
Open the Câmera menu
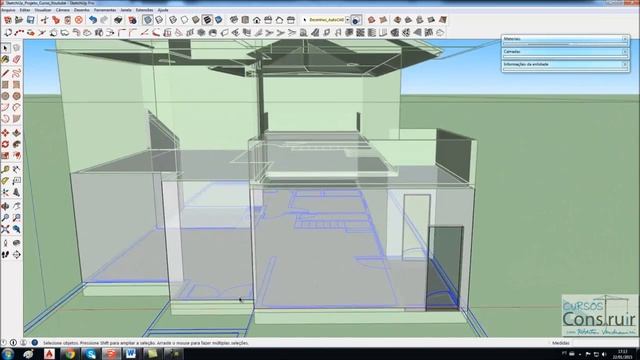point(63,10)
